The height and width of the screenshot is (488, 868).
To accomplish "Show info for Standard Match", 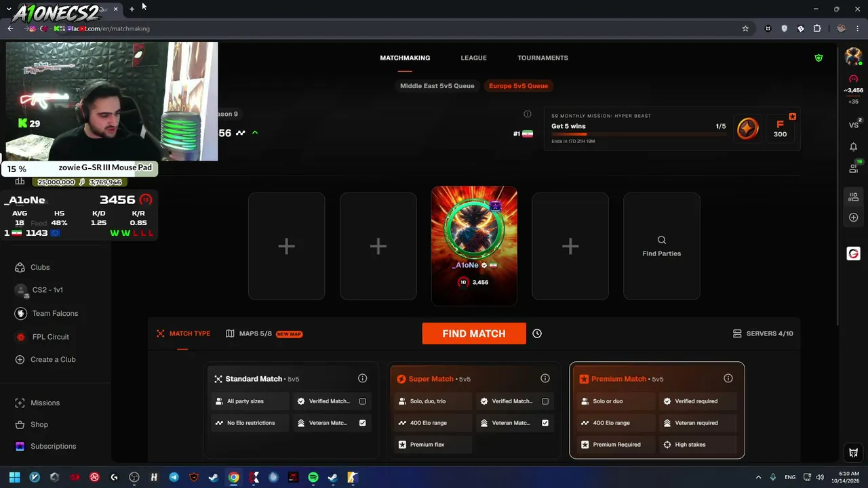I will click(x=362, y=378).
